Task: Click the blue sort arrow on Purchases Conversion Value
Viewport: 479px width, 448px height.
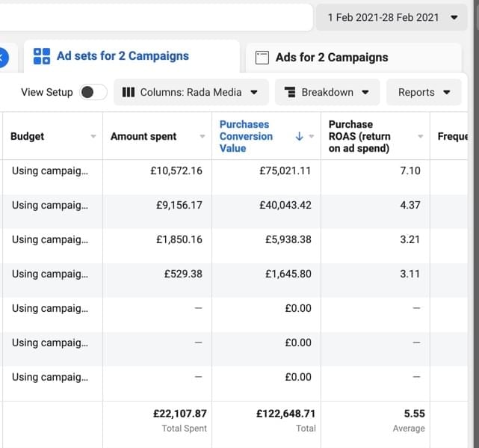Action: coord(300,136)
